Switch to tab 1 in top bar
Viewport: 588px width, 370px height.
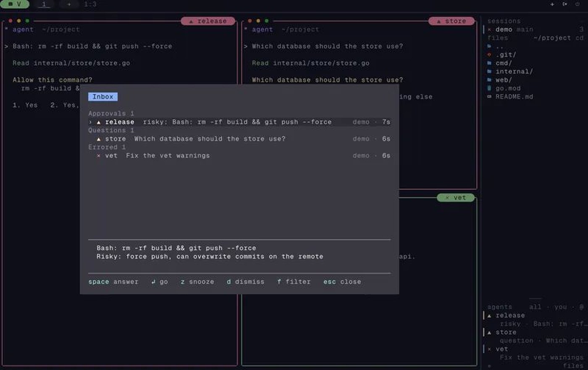click(x=44, y=4)
